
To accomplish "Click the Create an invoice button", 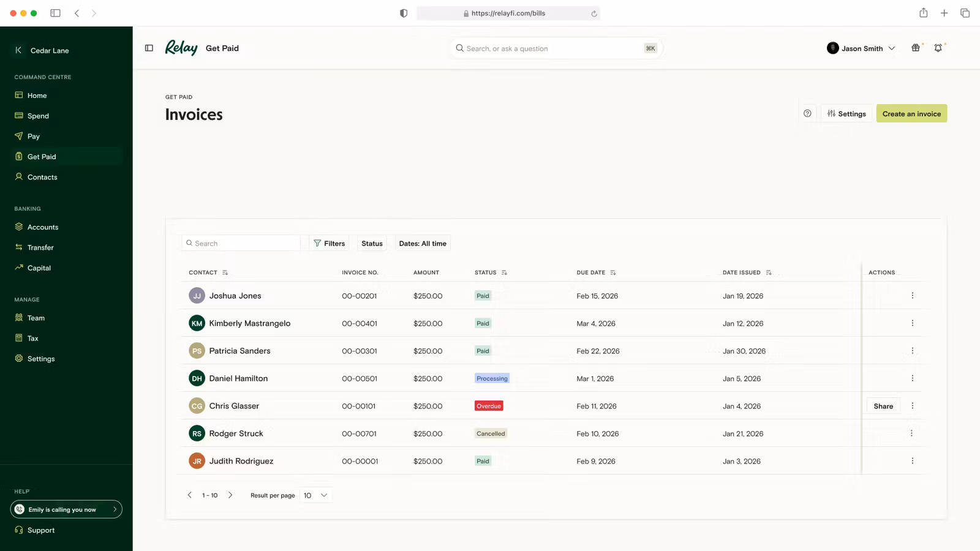I will [x=911, y=114].
